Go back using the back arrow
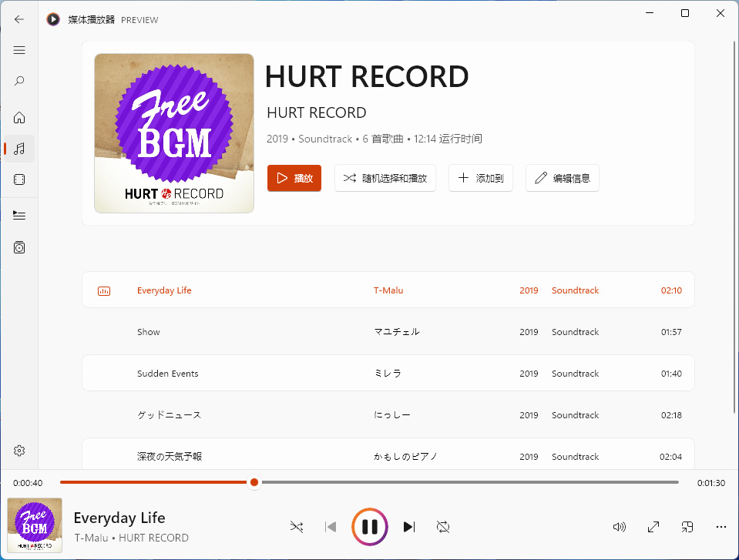This screenshot has height=560, width=739. click(x=18, y=19)
